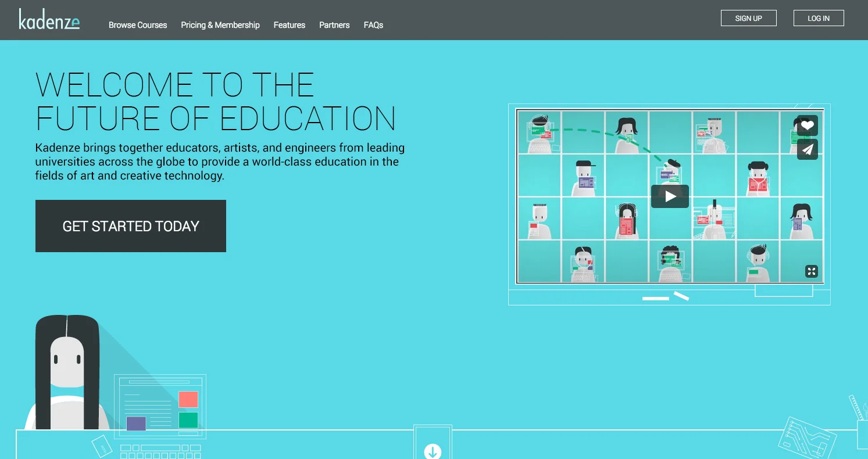Select the Features menu item
The width and height of the screenshot is (868, 459).
pos(289,25)
